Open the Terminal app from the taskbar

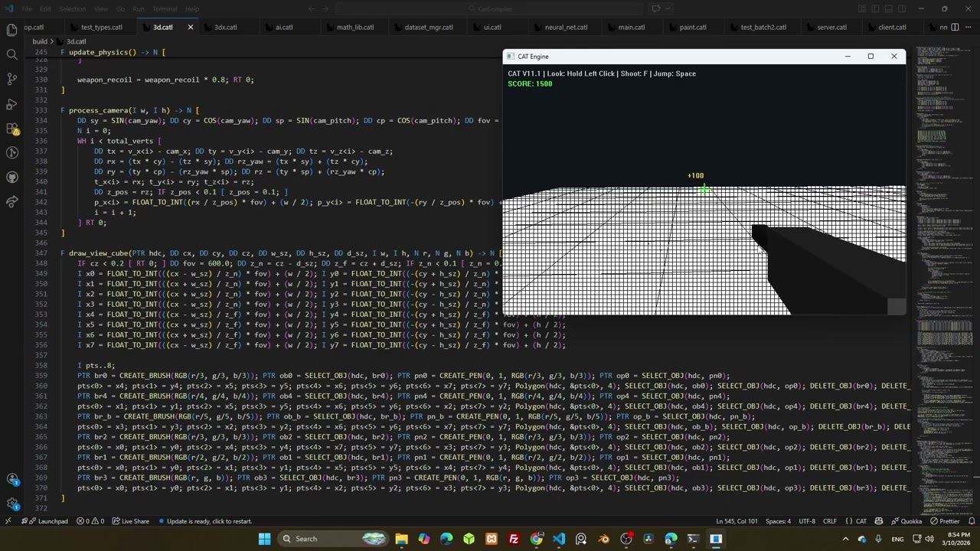pyautogui.click(x=693, y=539)
